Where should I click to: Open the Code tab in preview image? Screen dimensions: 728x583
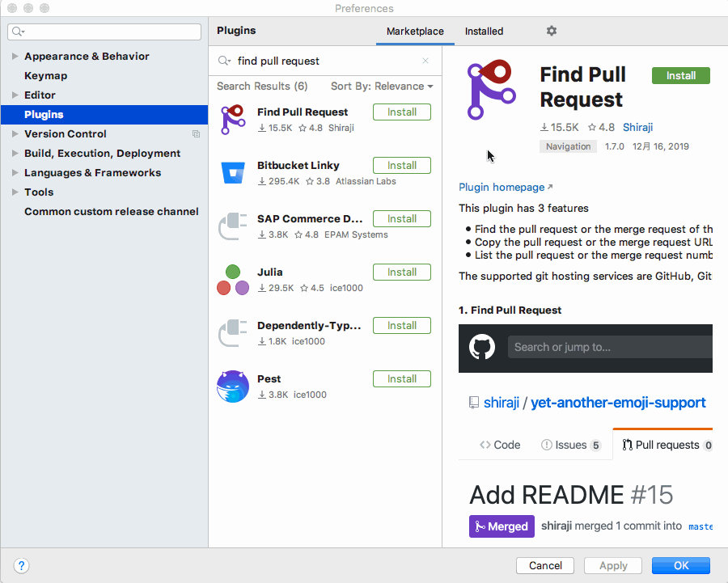(x=500, y=445)
